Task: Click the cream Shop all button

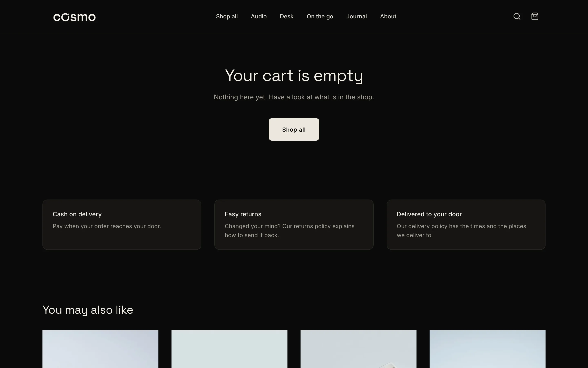Action: [294, 129]
